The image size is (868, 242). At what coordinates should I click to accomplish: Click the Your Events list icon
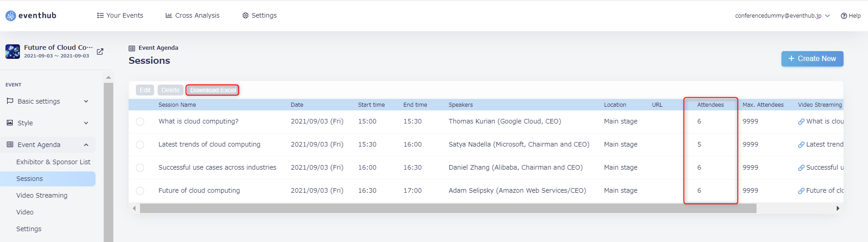100,15
